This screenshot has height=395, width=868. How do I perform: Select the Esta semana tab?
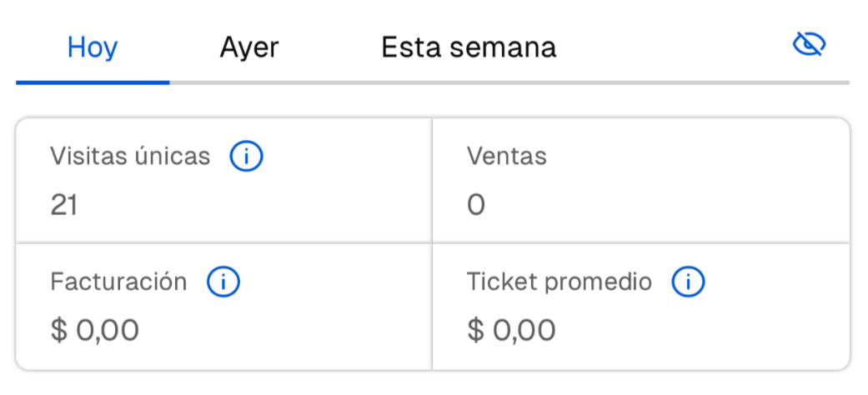469,47
